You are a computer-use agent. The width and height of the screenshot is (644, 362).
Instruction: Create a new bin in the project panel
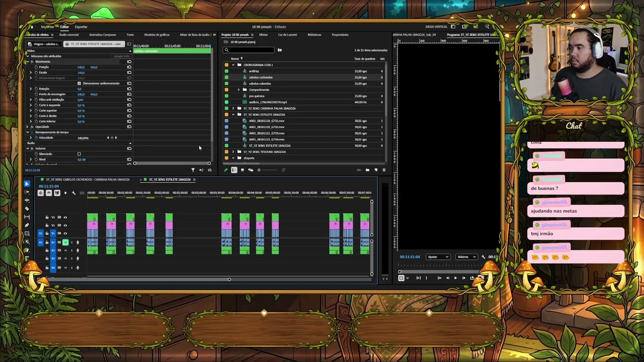(367, 170)
